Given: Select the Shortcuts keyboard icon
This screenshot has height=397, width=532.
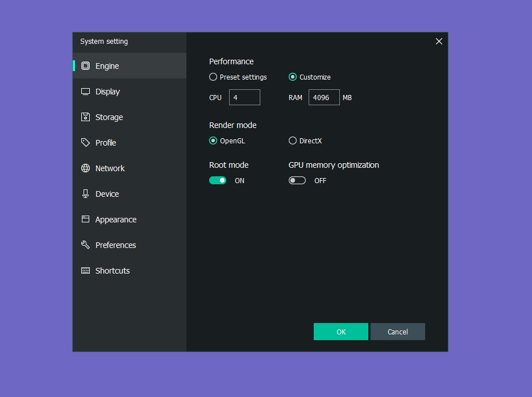Looking at the screenshot, I should (85, 270).
